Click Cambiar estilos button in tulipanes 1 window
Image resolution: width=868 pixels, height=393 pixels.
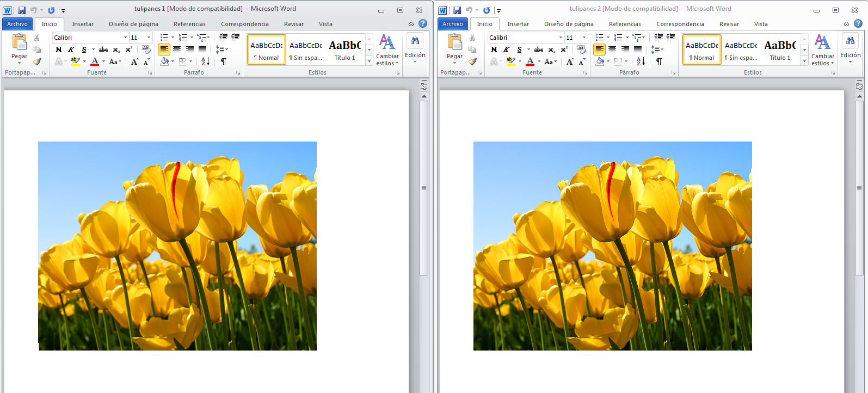(387, 50)
